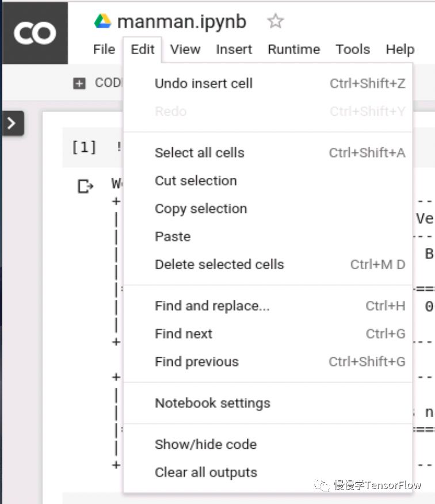The image size is (435, 504).
Task: Click the cell output arrow icon
Action: tap(85, 186)
